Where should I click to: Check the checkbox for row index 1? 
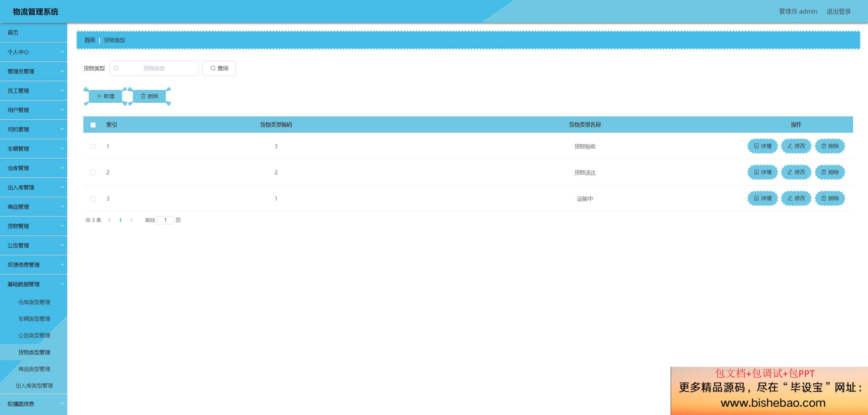pos(93,147)
